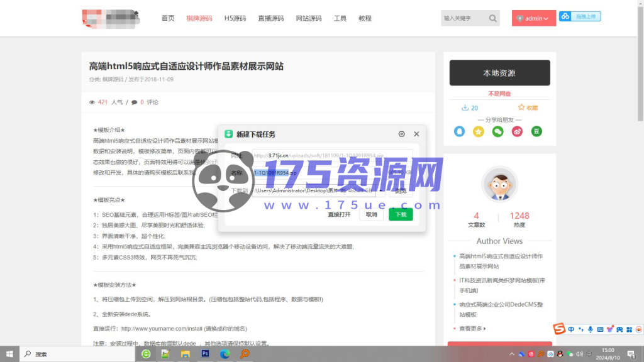The height and width of the screenshot is (362, 644).
Task: Click the 网址 URL field in dialog
Action: (332, 156)
